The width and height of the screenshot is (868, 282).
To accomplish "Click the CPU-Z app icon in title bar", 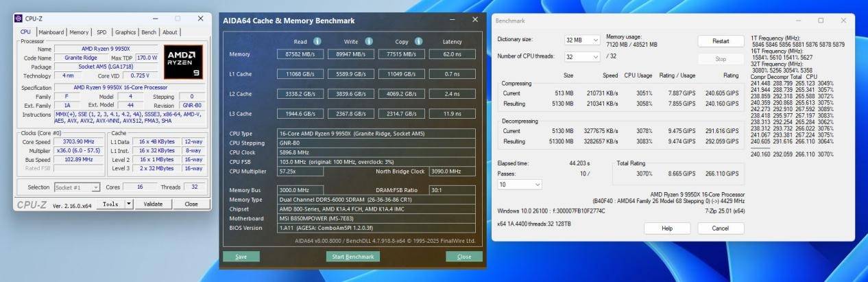I will 19,19.
